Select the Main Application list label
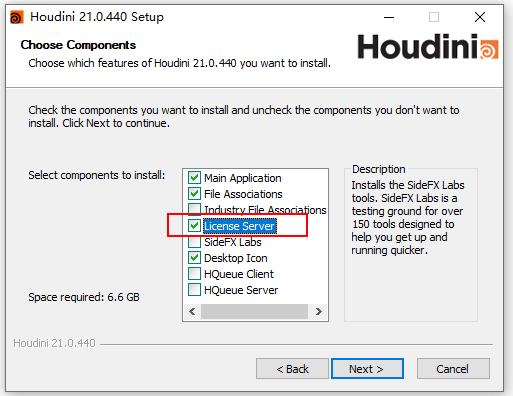The width and height of the screenshot is (513, 396). (x=243, y=178)
